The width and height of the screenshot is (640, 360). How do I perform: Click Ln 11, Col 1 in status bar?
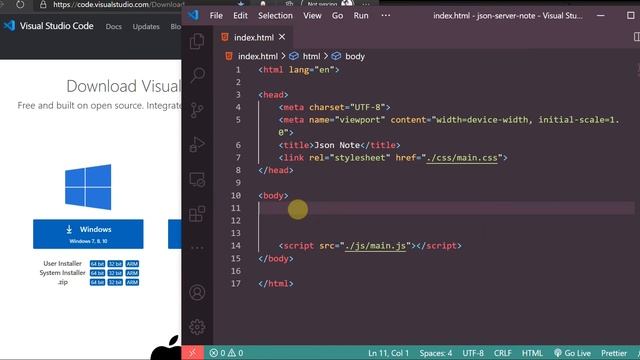pos(388,353)
